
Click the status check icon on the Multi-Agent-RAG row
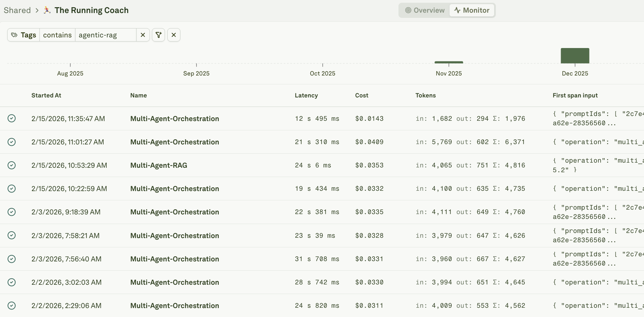click(12, 165)
